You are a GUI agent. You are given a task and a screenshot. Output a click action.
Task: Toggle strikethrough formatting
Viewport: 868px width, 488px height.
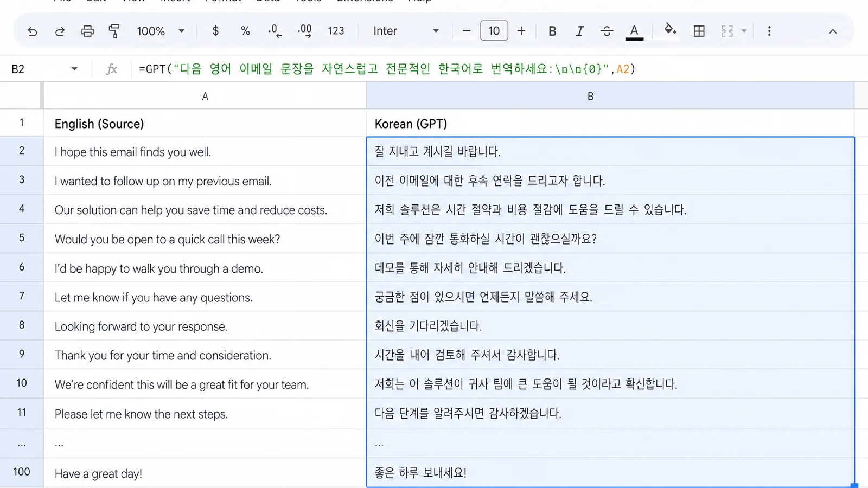(607, 31)
